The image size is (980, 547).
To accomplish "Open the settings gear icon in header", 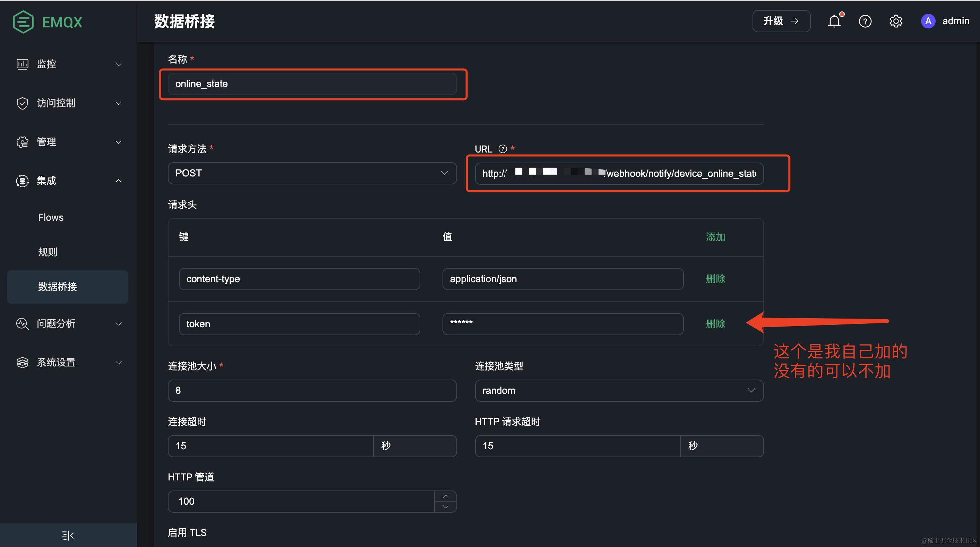I will [895, 21].
